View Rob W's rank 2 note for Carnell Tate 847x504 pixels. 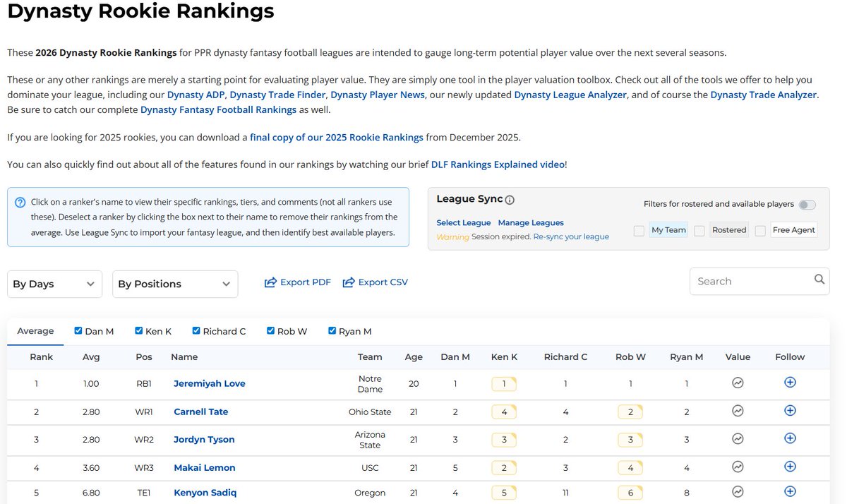click(x=630, y=412)
